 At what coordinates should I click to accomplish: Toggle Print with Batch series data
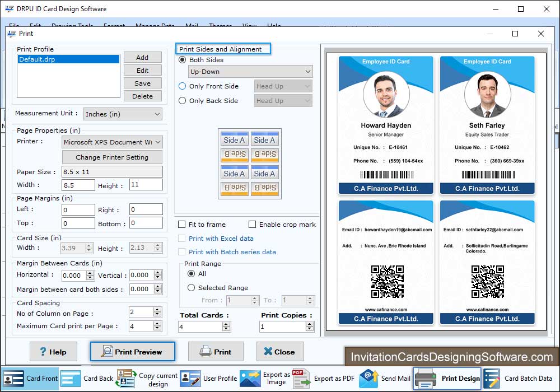(182, 251)
